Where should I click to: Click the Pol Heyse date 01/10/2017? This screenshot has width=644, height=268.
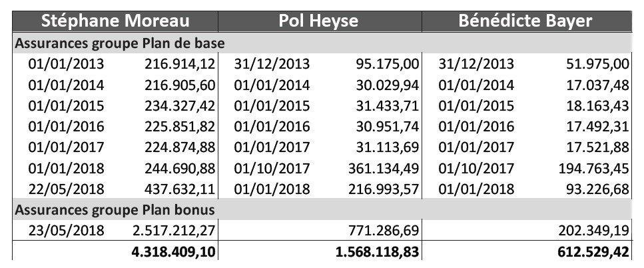(272, 168)
